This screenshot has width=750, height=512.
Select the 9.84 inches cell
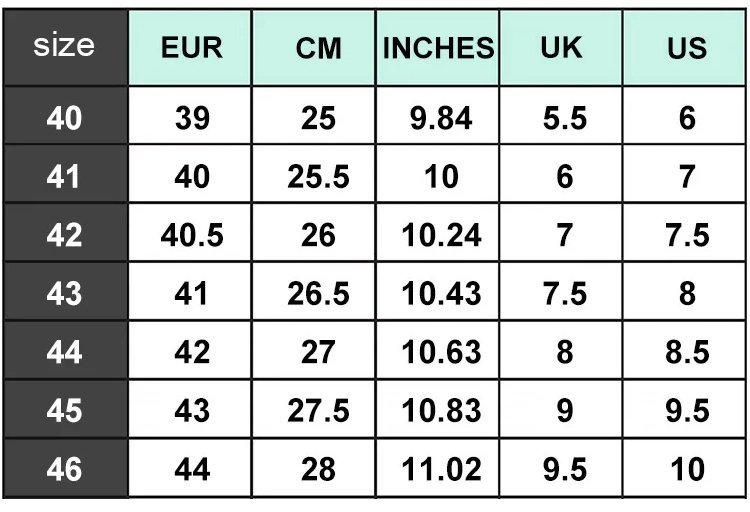click(441, 119)
